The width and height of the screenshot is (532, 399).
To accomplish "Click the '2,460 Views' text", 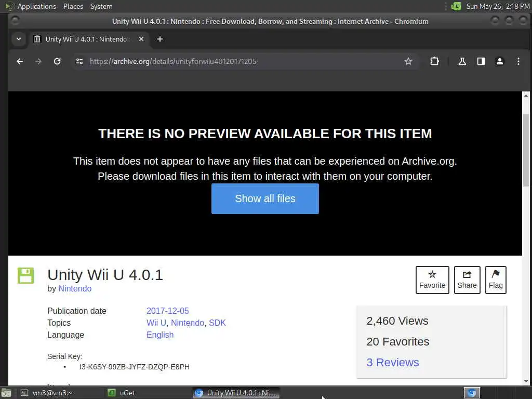I will (x=397, y=321).
